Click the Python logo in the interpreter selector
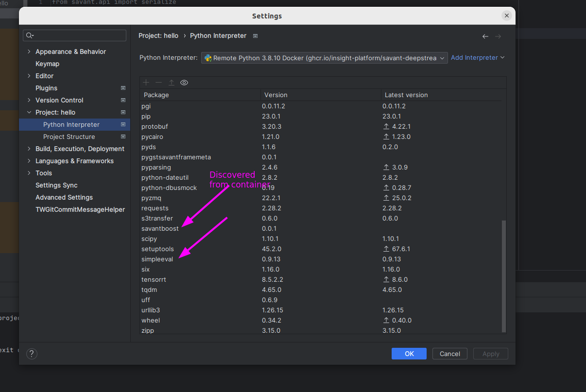 (208, 57)
